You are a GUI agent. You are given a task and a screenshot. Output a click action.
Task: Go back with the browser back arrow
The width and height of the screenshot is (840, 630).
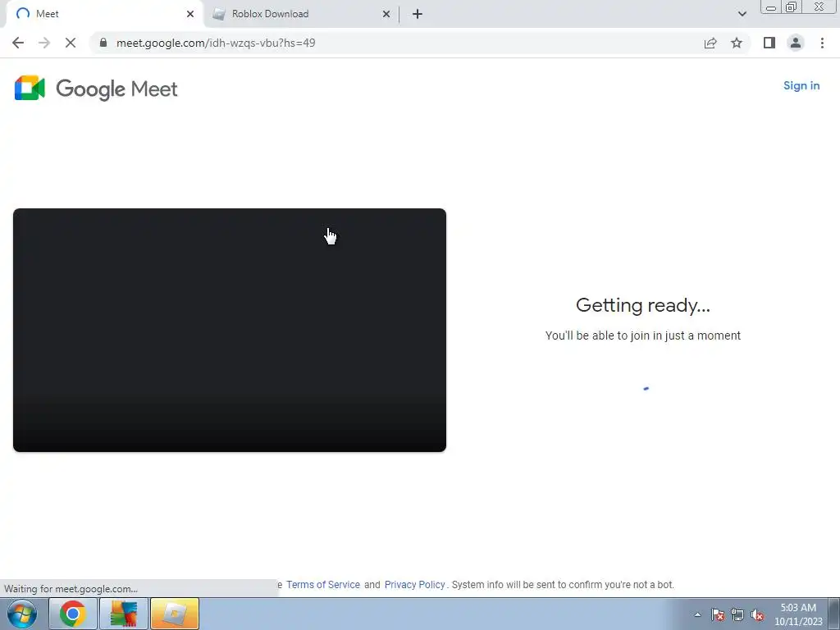pos(18,43)
